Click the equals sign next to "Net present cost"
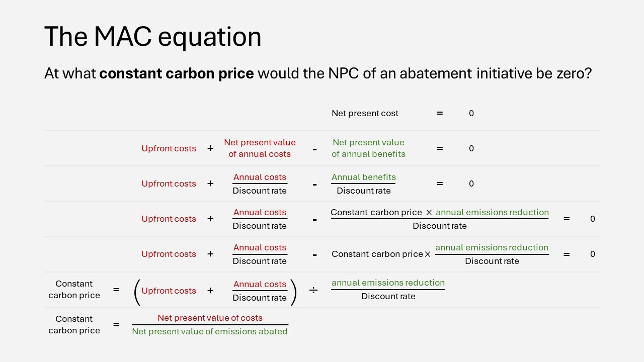Screen dimensions: 644x362 (440, 114)
